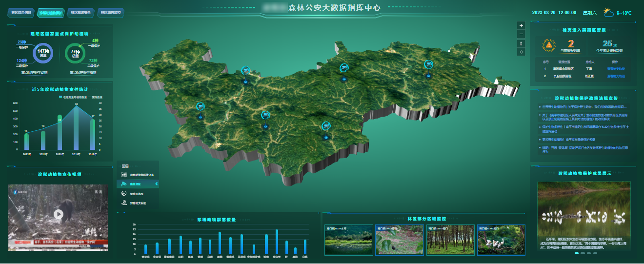Screen dimensions: 644x264
Task: Click the zoom out (−) map button
Action: tap(521, 34)
